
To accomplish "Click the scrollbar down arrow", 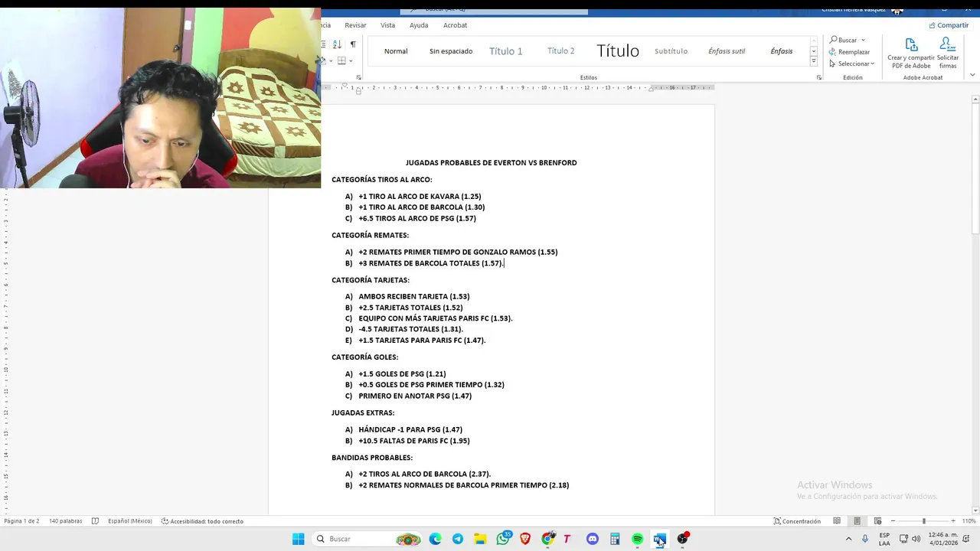I will click(x=975, y=510).
